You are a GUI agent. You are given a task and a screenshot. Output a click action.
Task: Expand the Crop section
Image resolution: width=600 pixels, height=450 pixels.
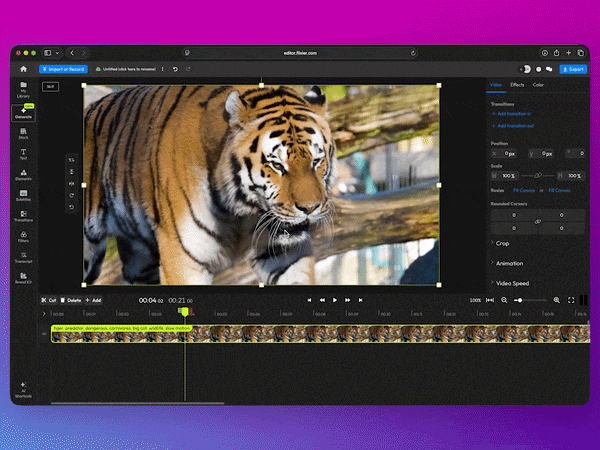(x=503, y=243)
